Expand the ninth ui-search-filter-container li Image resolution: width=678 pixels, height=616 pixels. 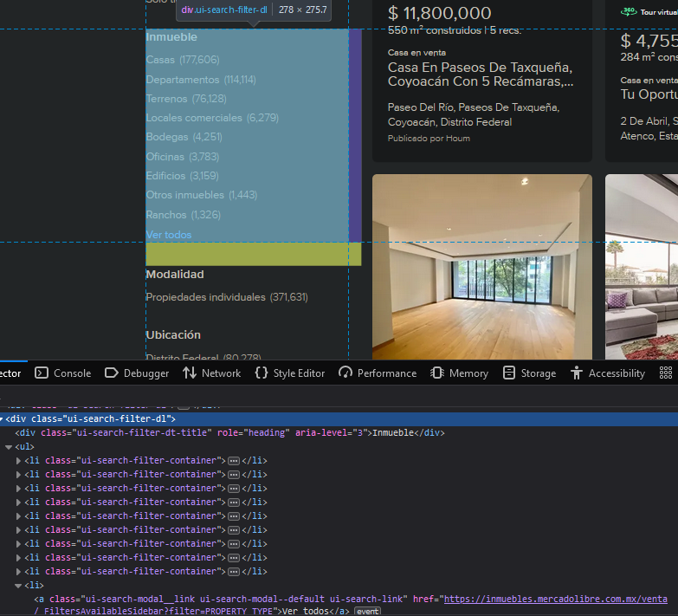(x=18, y=572)
